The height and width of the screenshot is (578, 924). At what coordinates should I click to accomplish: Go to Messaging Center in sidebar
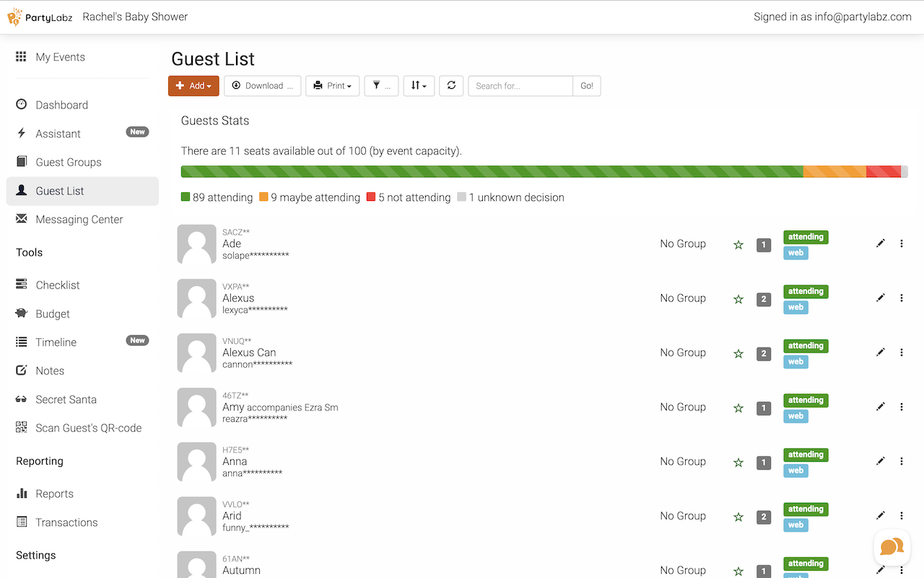click(79, 220)
